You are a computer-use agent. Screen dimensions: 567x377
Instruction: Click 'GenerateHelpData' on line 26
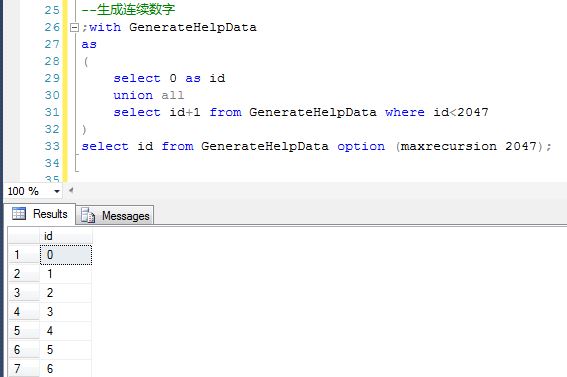click(x=193, y=27)
